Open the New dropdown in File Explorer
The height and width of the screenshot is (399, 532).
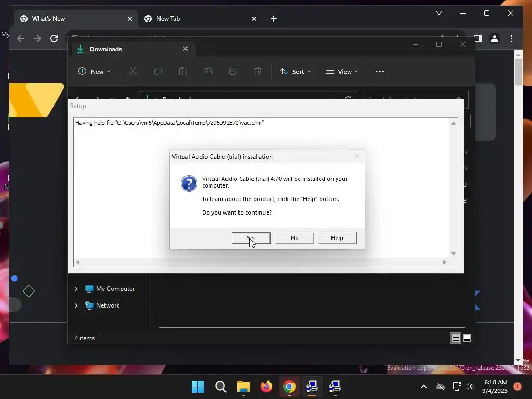coord(95,71)
